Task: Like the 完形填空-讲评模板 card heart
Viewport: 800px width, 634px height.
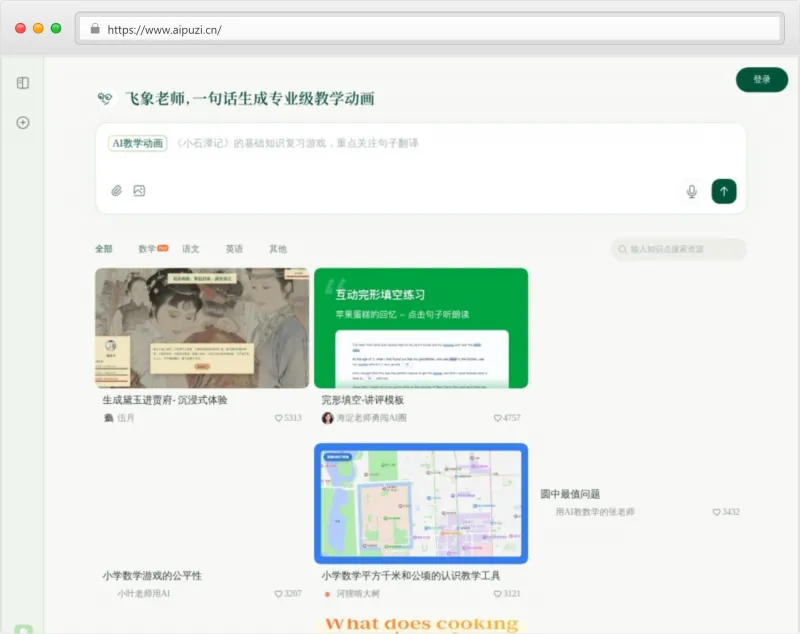Action: pyautogui.click(x=498, y=417)
